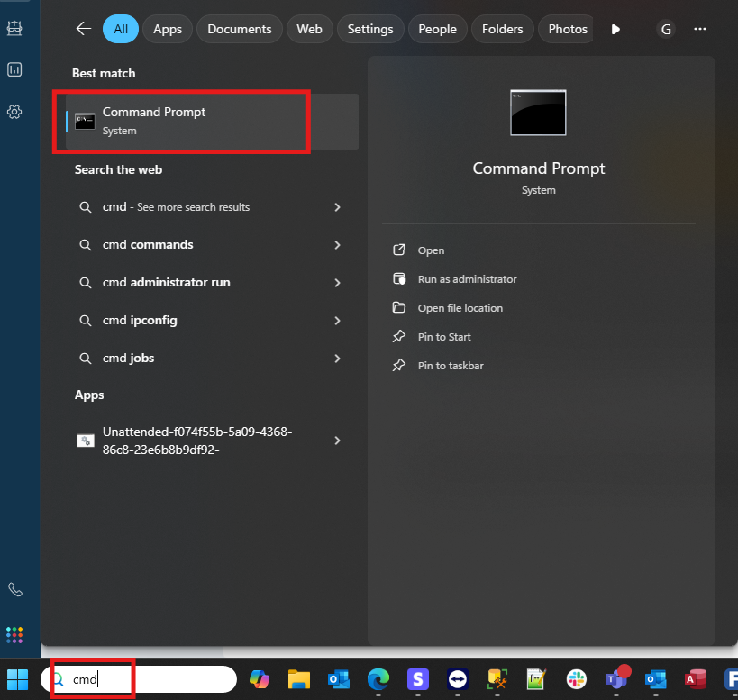
Task: Open the first Outlook taskbar icon
Action: pos(339,679)
